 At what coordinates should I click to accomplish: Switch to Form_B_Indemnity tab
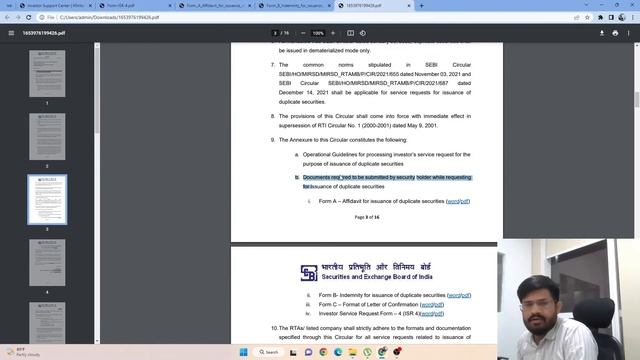point(296,6)
